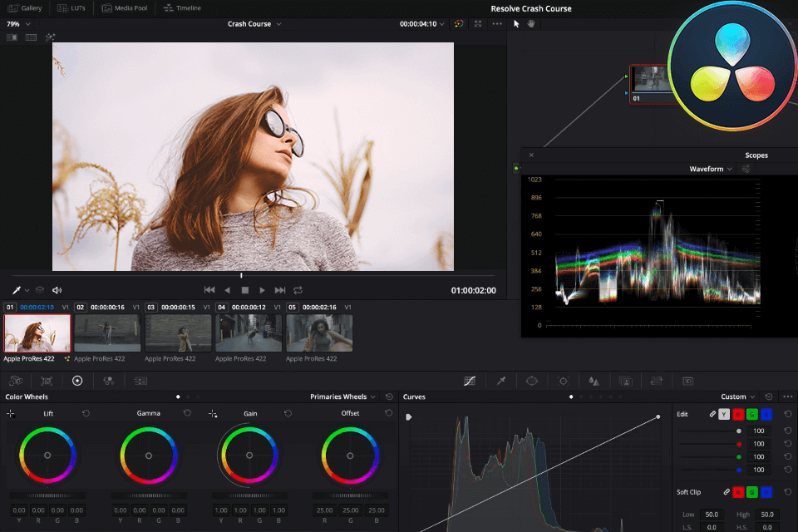This screenshot has height=532, width=798.
Task: Open the Qualifier palette eyedropper icon
Action: click(501, 381)
